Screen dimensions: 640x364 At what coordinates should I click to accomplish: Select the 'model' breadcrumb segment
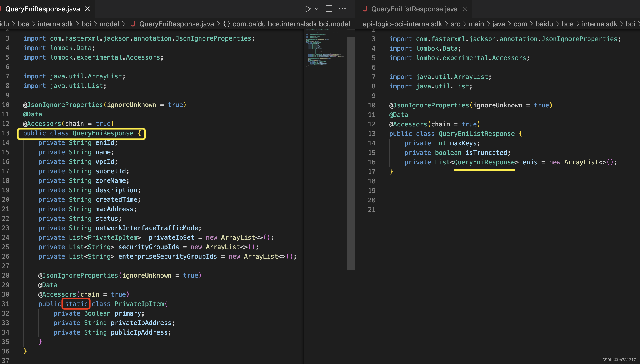tap(109, 24)
